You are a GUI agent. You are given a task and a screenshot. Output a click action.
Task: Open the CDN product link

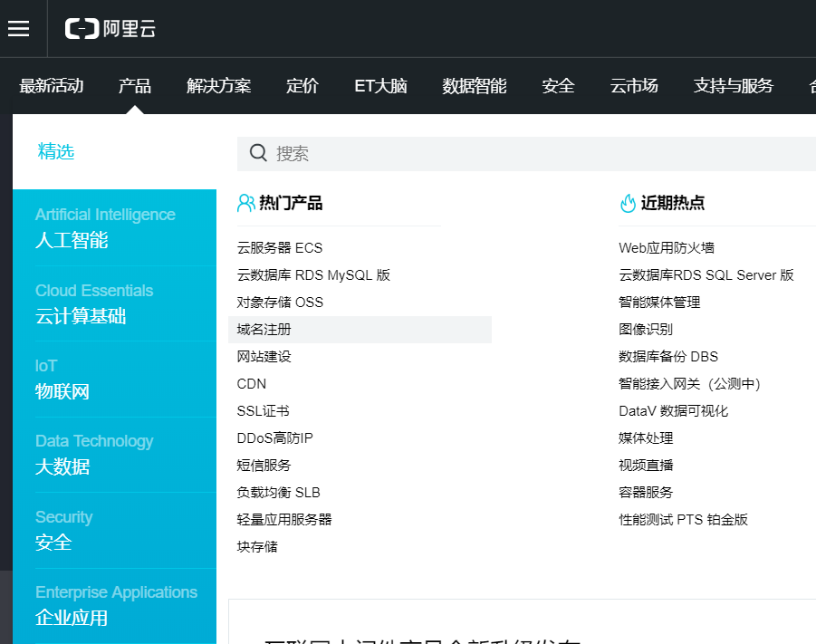coord(252,384)
